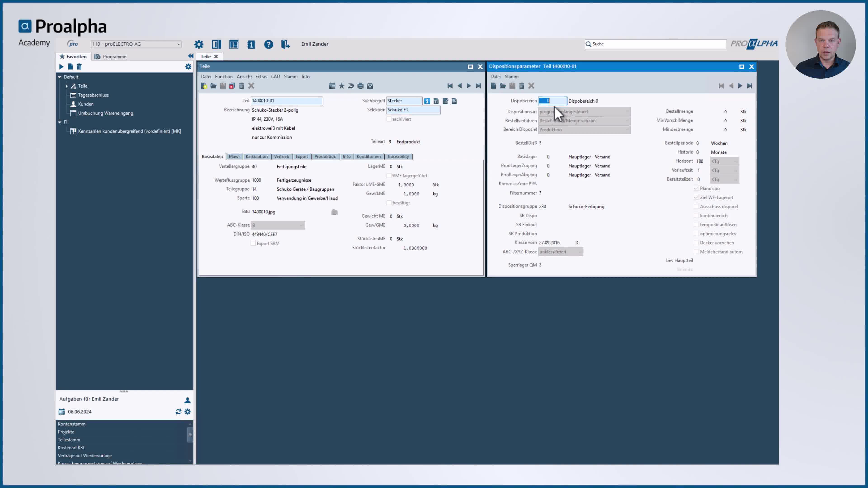The height and width of the screenshot is (488, 868).
Task: Open the Bereich Dispoziel dropdown
Action: tap(584, 130)
